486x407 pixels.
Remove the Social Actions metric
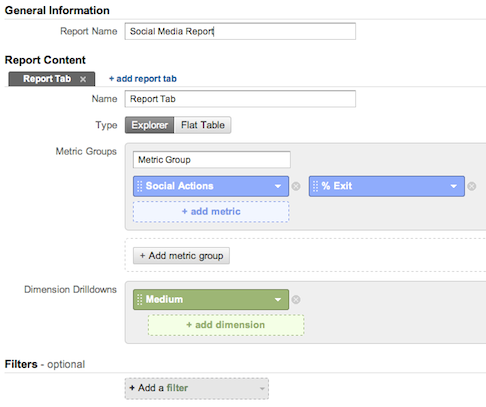pos(296,186)
